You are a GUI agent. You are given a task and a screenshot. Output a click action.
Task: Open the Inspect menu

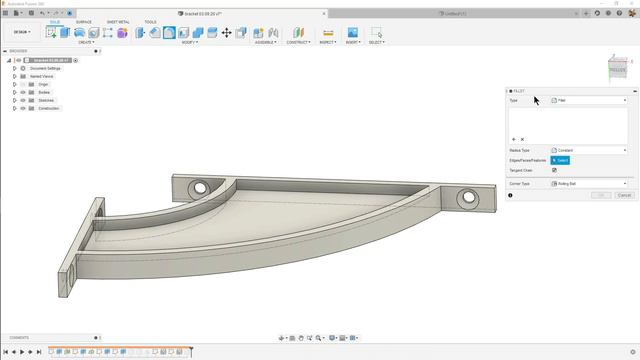point(328,42)
